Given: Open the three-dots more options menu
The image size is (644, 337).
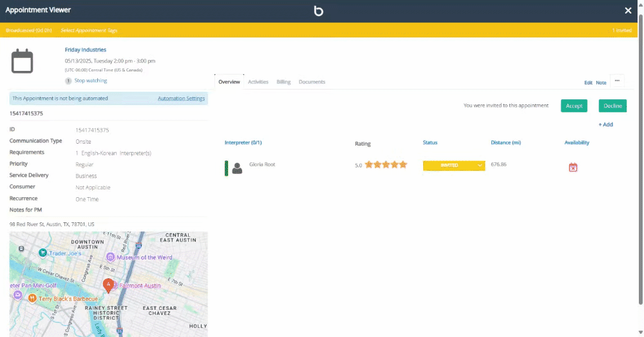Looking at the screenshot, I should click(617, 81).
